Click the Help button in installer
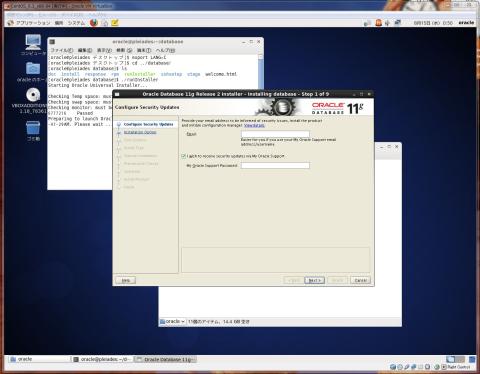 (125, 280)
